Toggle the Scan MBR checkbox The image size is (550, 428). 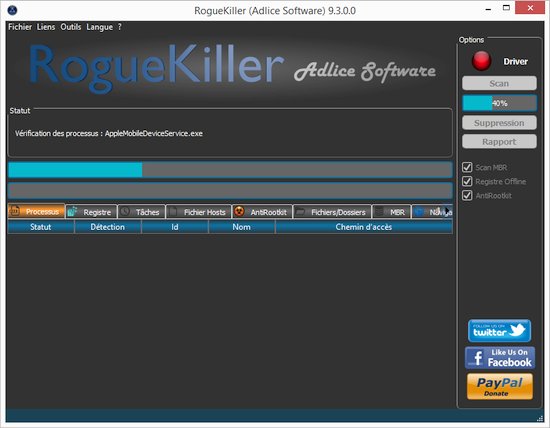click(467, 167)
